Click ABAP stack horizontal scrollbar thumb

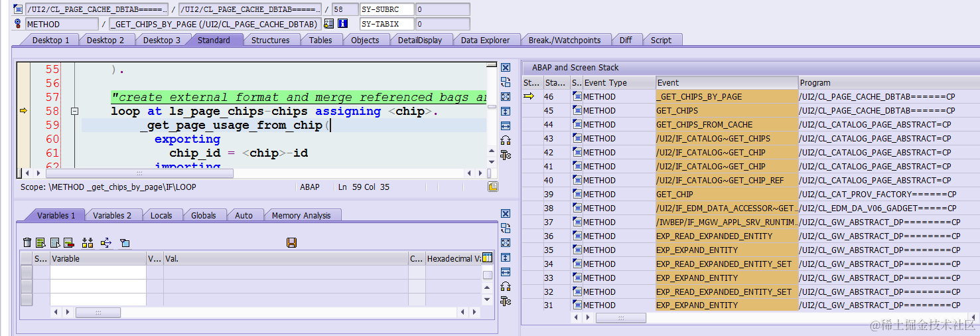(620, 318)
